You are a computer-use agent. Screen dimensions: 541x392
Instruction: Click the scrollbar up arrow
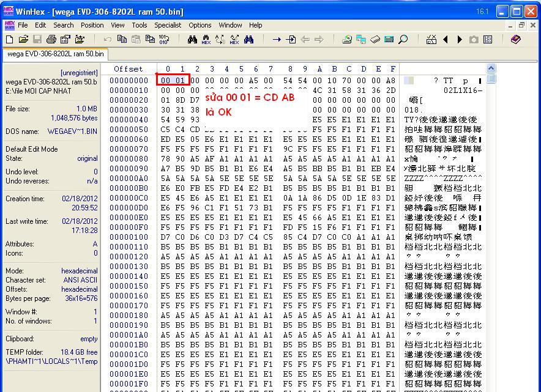491,68
